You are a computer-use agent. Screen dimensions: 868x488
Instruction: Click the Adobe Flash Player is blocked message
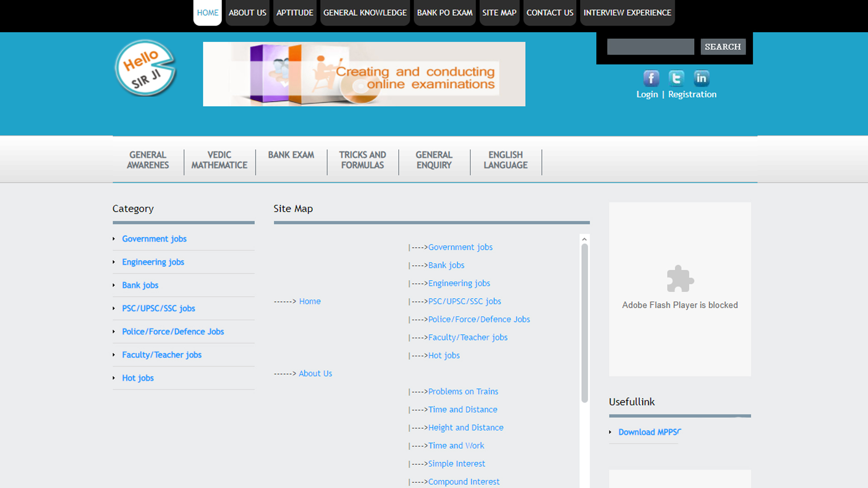point(679,305)
